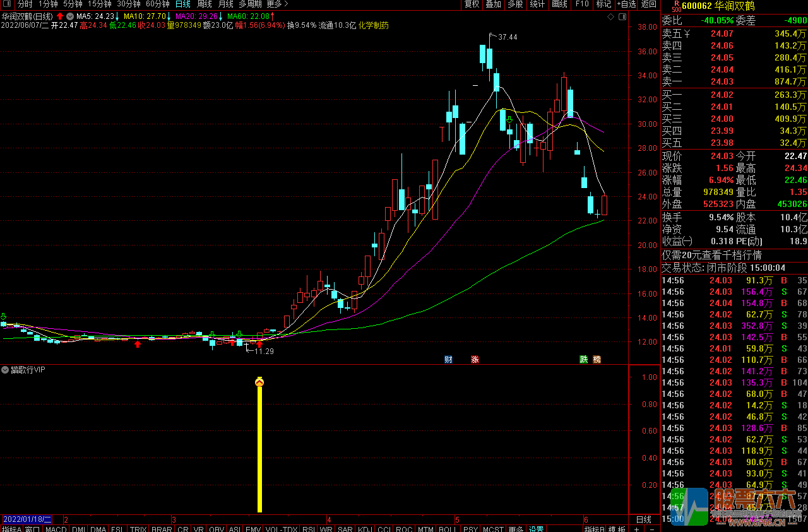Select the 周线 weekly chart tab

205,4
